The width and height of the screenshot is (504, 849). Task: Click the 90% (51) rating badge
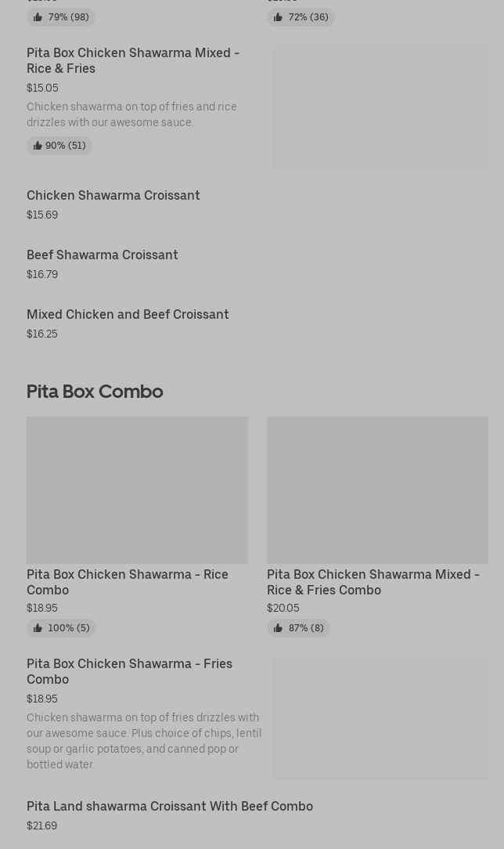[59, 146]
